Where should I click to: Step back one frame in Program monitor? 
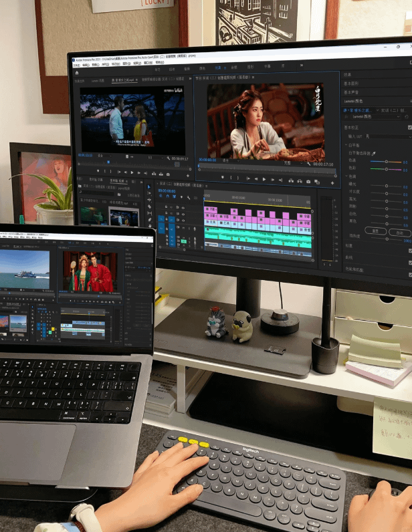(256, 179)
